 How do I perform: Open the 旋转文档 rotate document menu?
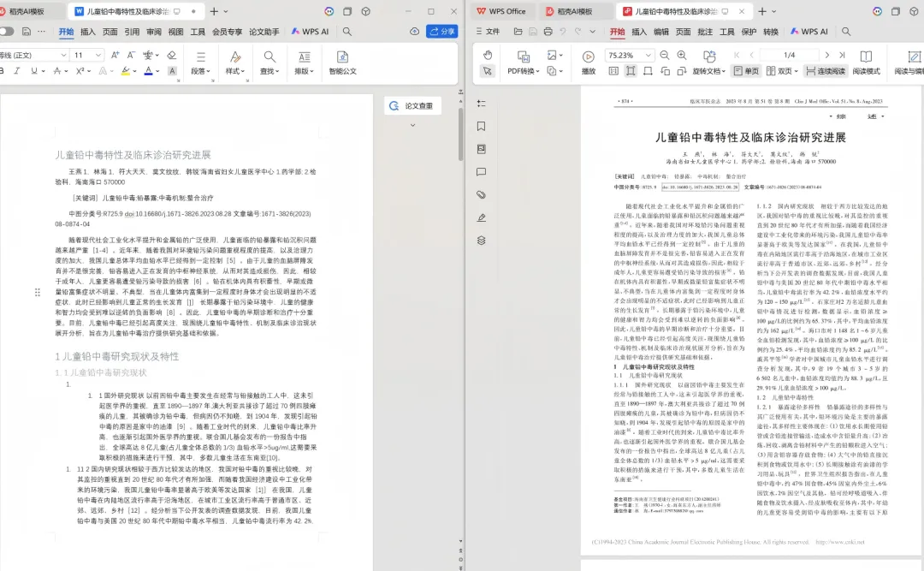(x=709, y=62)
